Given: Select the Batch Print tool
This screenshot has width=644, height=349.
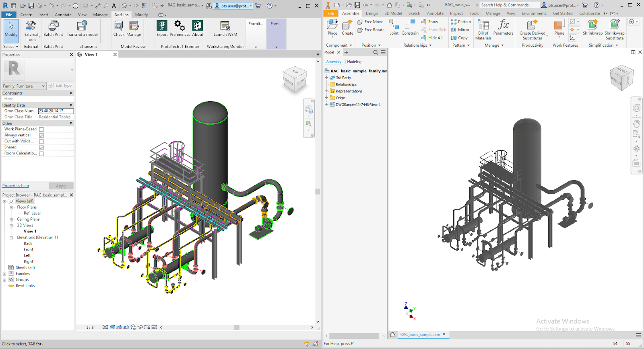Looking at the screenshot, I should tap(53, 26).
